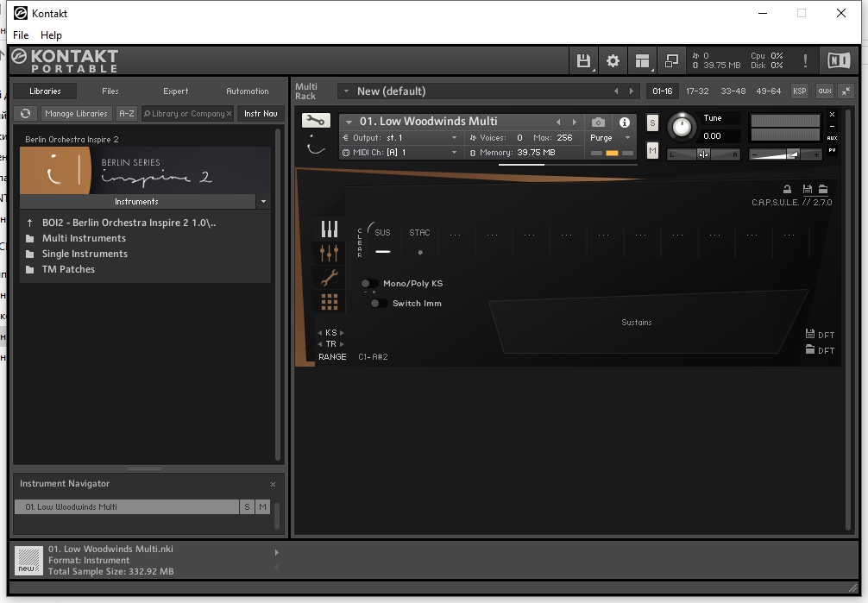The image size is (868, 603).
Task: Click the CAPSULE save disk icon
Action: coord(807,190)
